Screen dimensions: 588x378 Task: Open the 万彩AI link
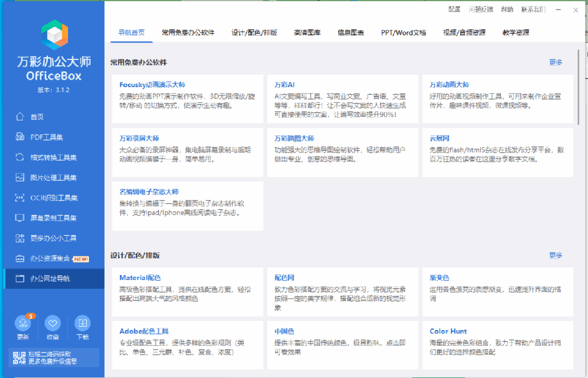click(285, 85)
